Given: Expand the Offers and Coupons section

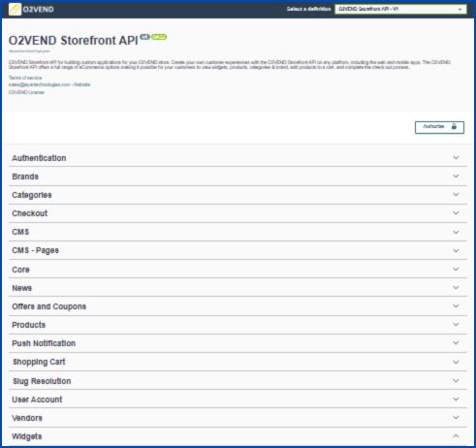Looking at the screenshot, I should [238, 306].
